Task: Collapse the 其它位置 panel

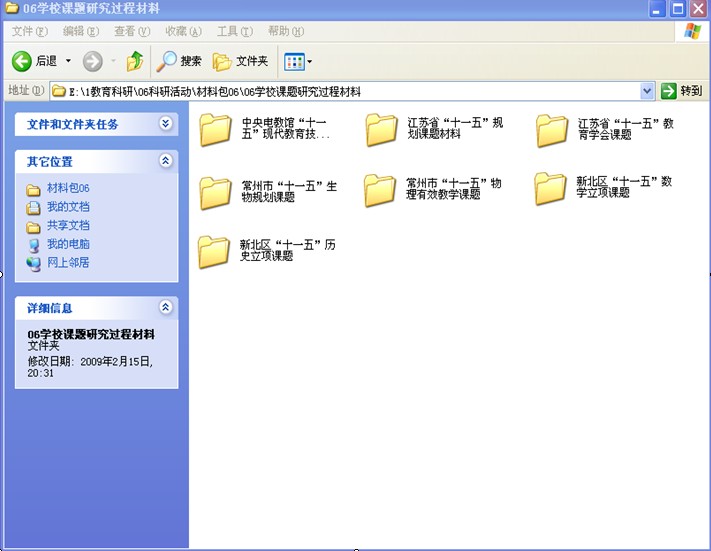Action: (166, 161)
